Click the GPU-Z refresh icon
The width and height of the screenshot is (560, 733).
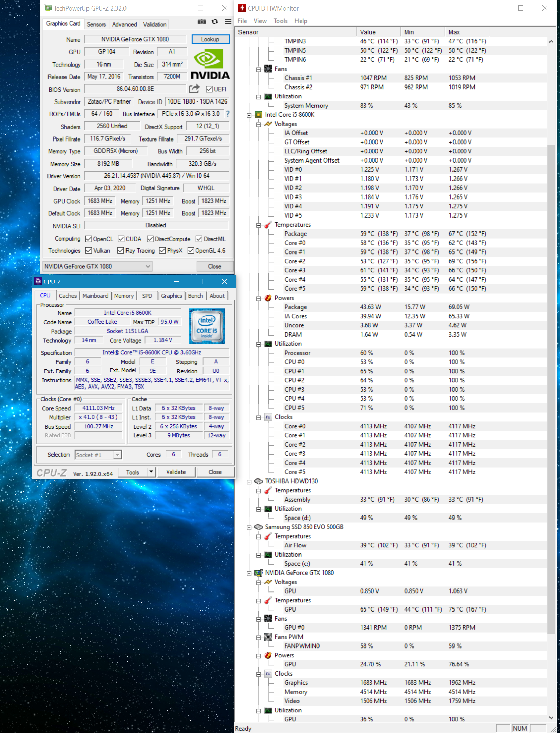[x=215, y=22]
